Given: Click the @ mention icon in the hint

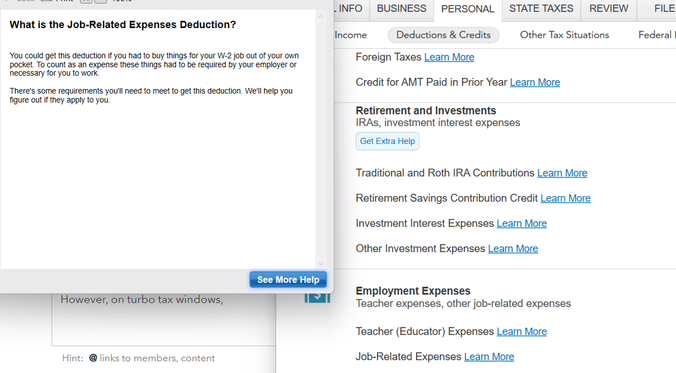Looking at the screenshot, I should (x=93, y=358).
